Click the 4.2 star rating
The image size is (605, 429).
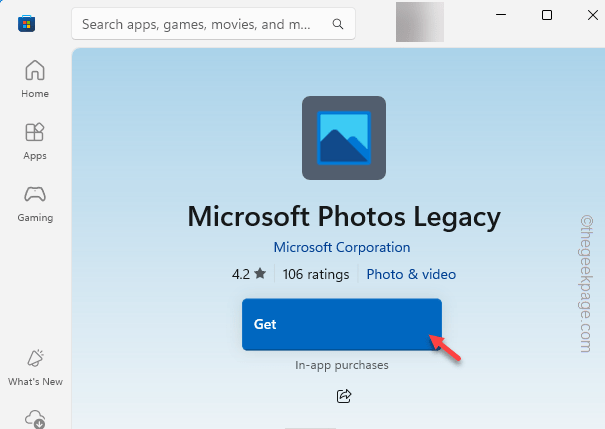click(249, 274)
